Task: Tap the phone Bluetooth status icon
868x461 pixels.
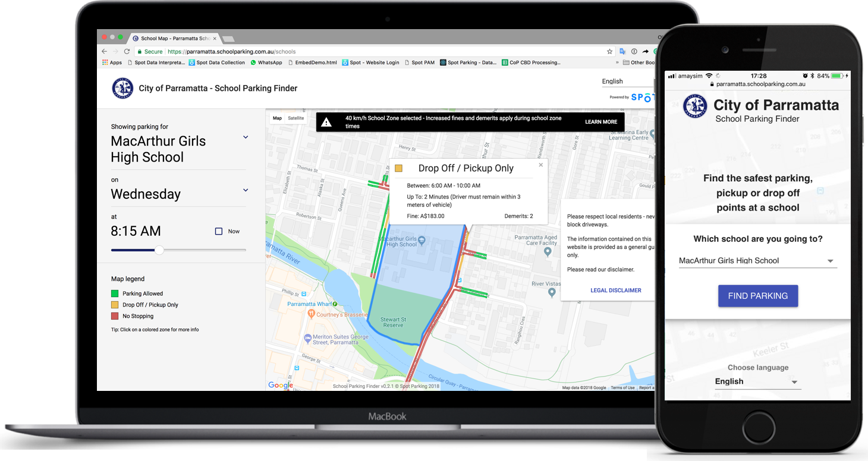Action: pos(812,76)
